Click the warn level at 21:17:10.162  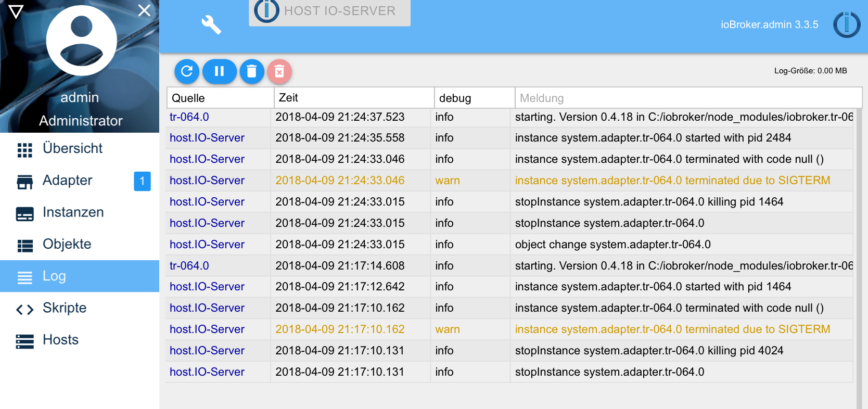tap(448, 329)
